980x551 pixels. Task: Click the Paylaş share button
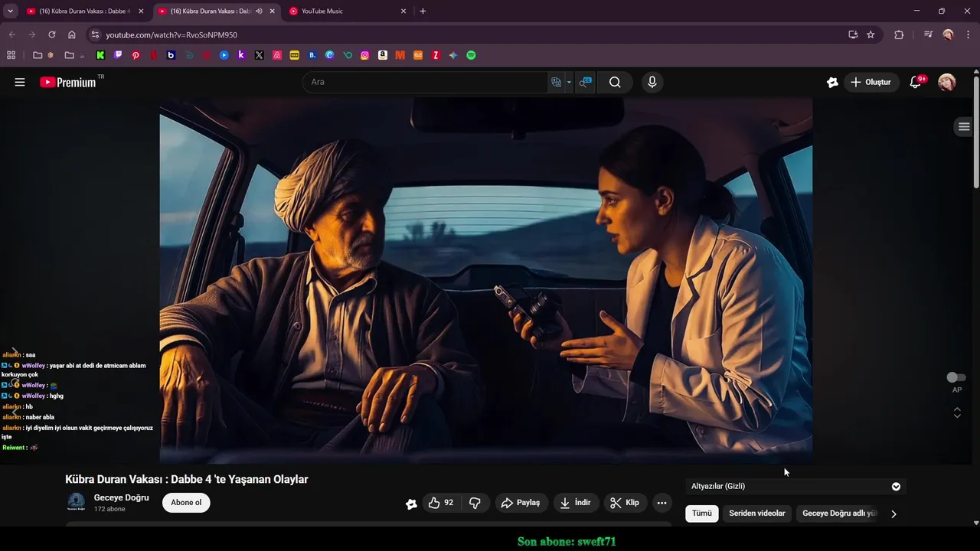(521, 503)
